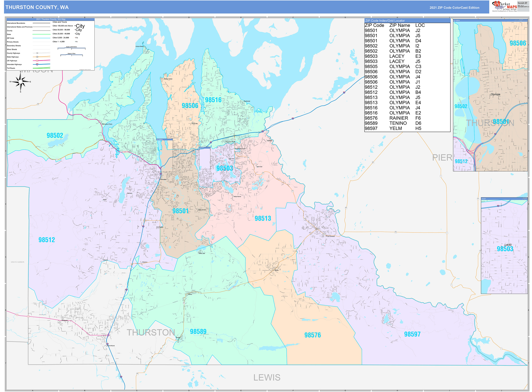Click the Toll Roads legend entry
Image resolution: width=532 pixels, height=392 pixels.
28,68
